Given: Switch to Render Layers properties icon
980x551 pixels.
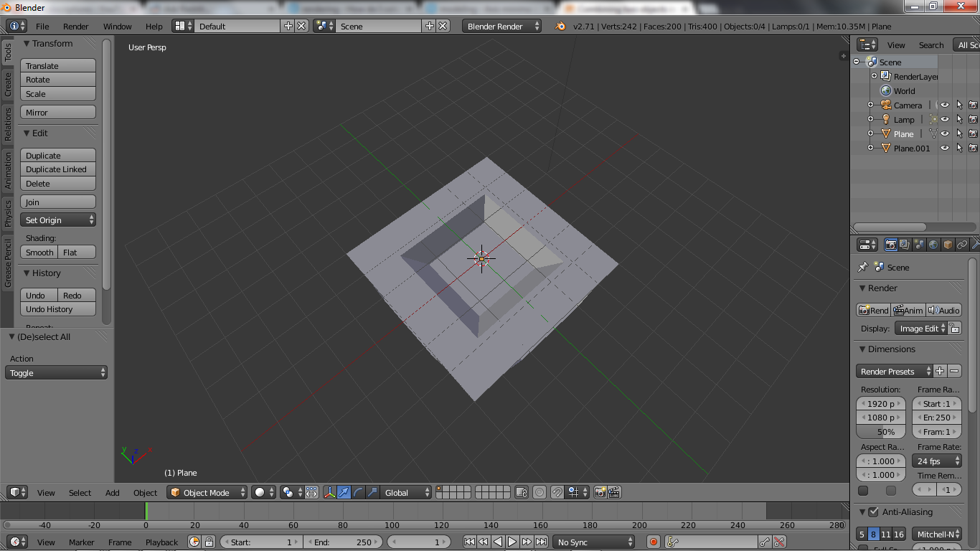Looking at the screenshot, I should coord(905,245).
